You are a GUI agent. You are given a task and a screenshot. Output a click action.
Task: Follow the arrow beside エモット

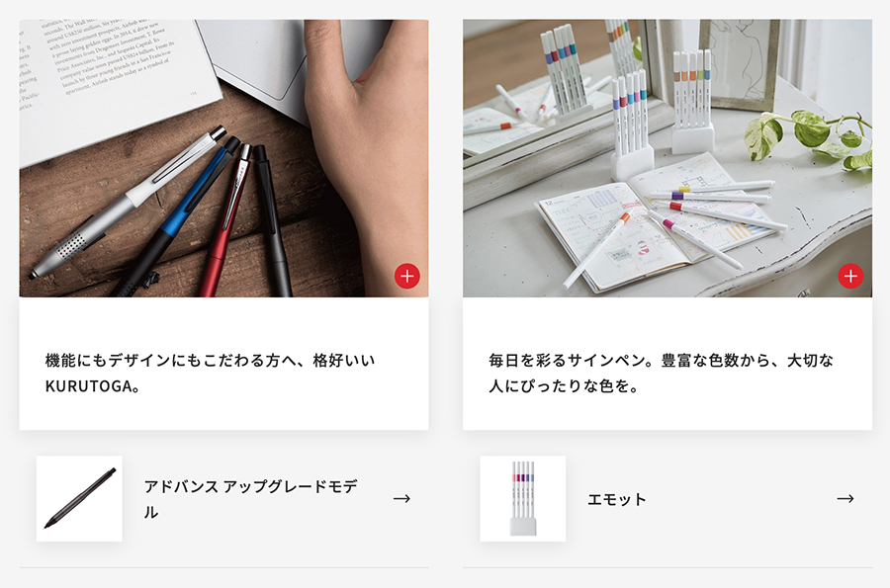pyautogui.click(x=845, y=498)
